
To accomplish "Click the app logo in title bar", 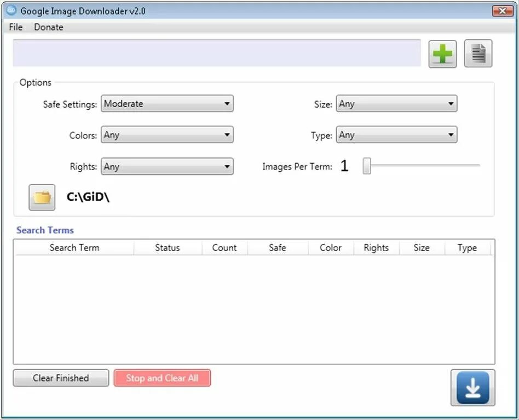I will pyautogui.click(x=11, y=10).
